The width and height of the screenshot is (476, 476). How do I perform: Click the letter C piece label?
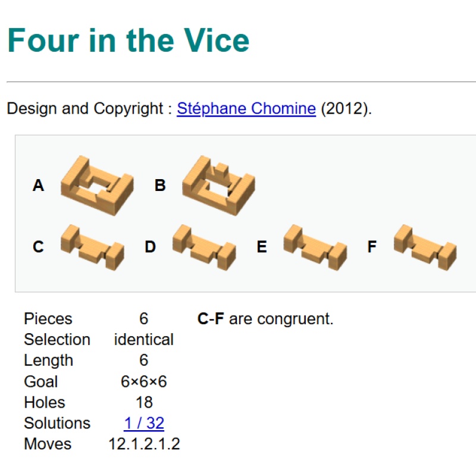[38, 247]
